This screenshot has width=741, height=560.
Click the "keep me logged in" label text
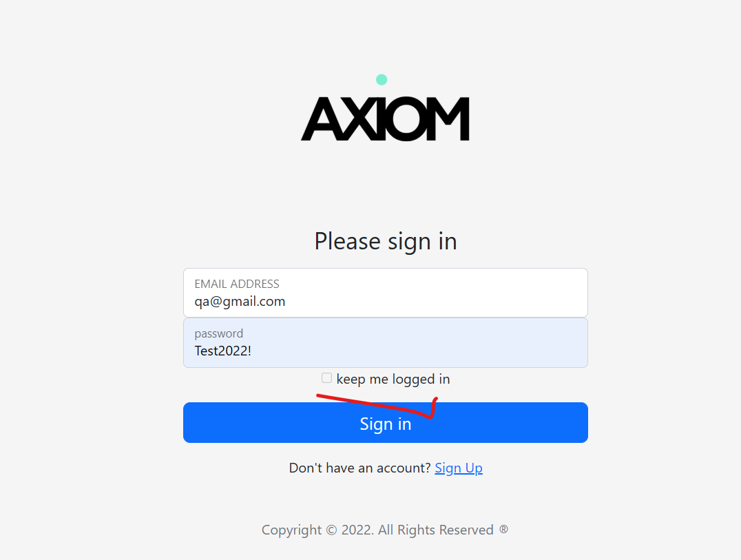tap(393, 379)
